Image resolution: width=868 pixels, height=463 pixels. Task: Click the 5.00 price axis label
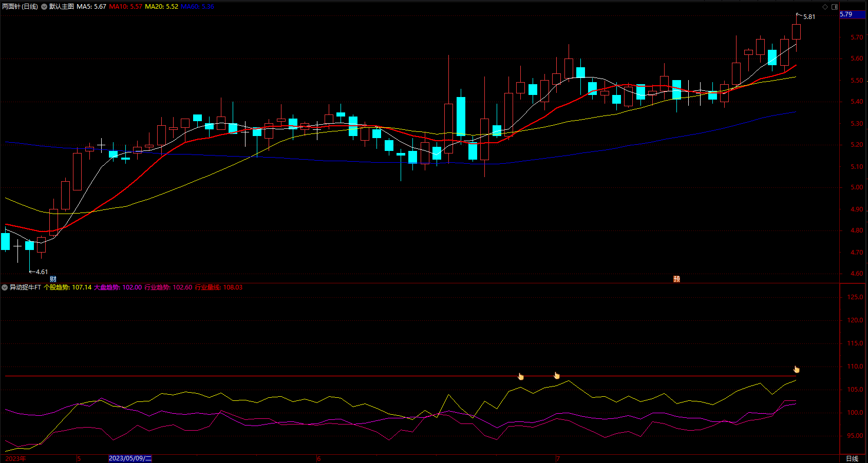coord(857,187)
